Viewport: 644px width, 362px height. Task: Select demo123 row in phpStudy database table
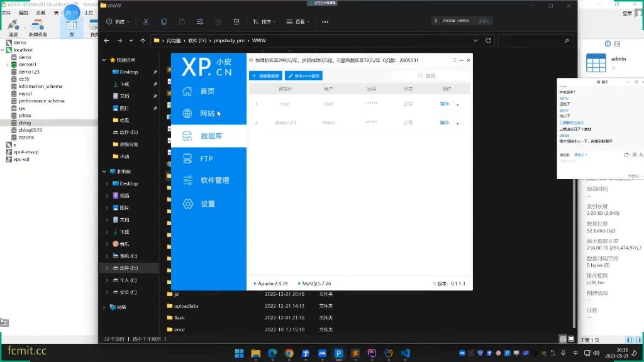pyautogui.click(x=359, y=123)
